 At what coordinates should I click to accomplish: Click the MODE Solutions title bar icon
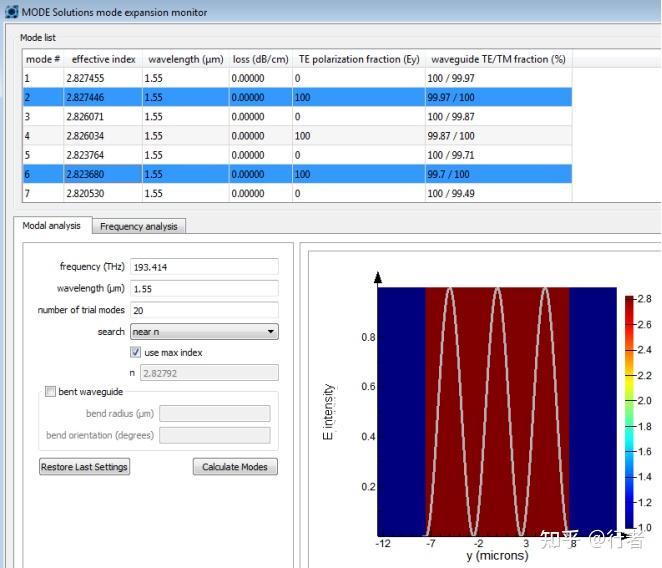(11, 12)
